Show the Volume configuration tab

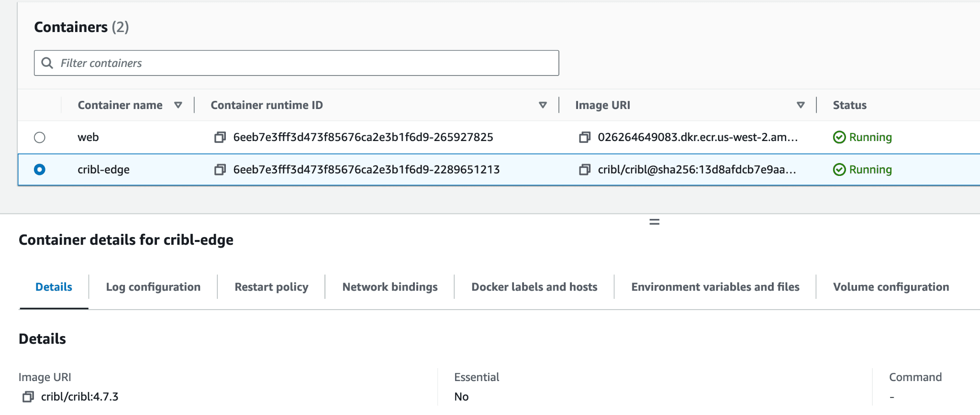891,287
